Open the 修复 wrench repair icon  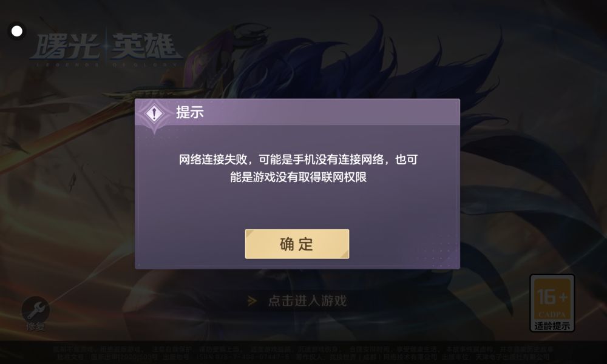(x=35, y=309)
